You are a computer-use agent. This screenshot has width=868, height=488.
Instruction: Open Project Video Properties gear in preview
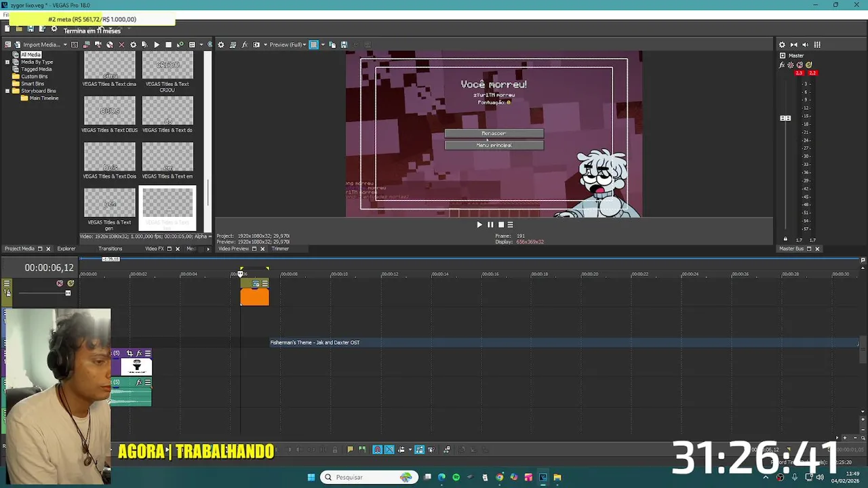click(220, 45)
